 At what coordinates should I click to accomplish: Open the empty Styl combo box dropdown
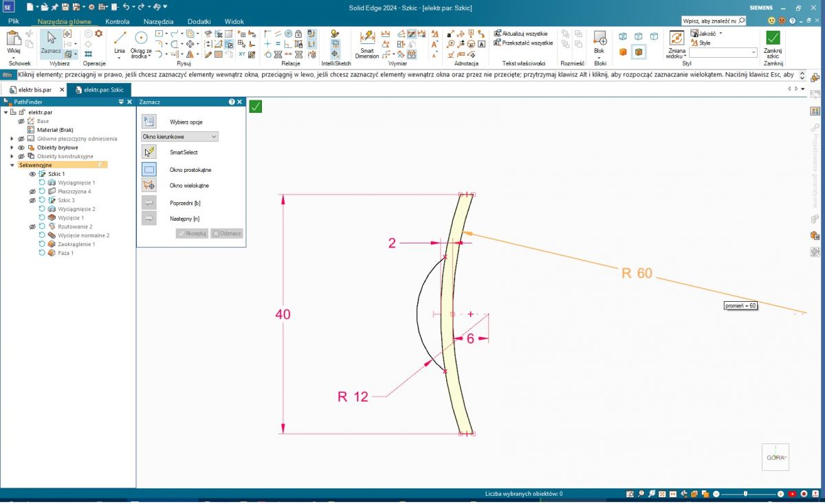753,52
